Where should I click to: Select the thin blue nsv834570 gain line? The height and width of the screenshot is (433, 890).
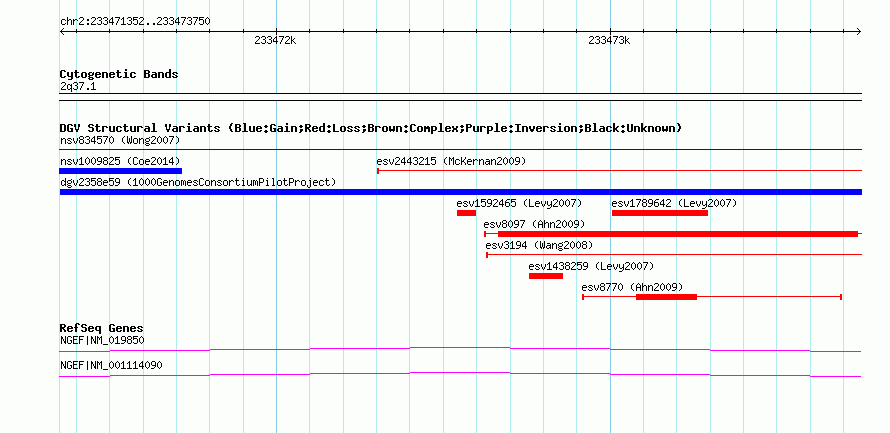point(461,150)
